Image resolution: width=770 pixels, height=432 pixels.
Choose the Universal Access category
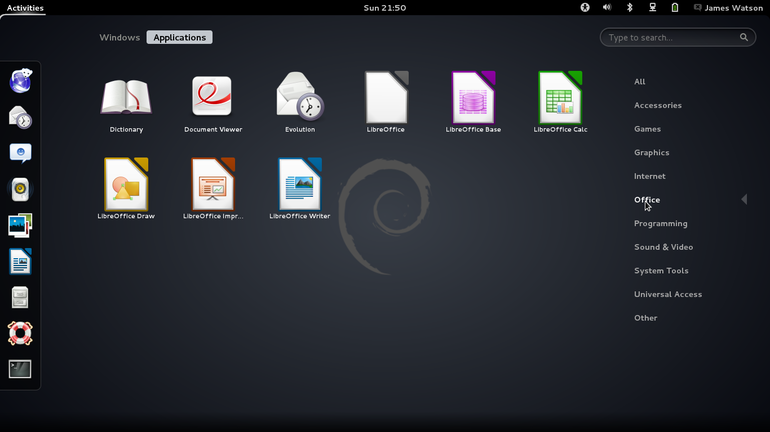tap(668, 294)
